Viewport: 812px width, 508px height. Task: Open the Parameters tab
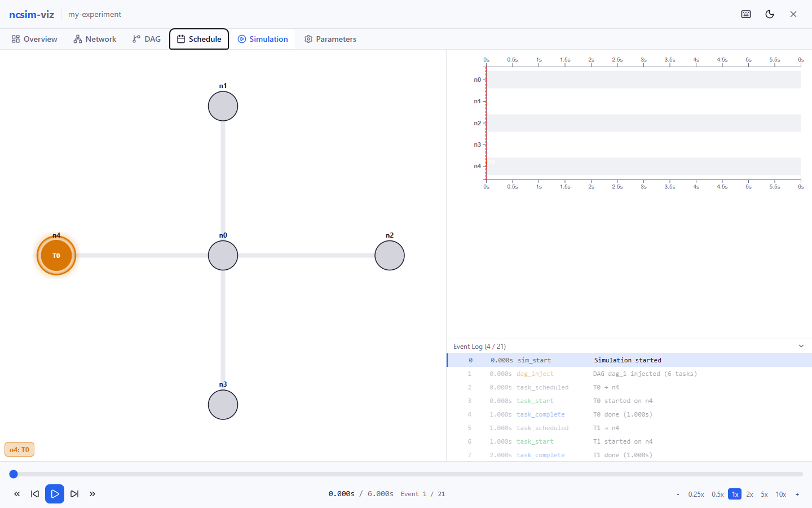[x=330, y=39]
